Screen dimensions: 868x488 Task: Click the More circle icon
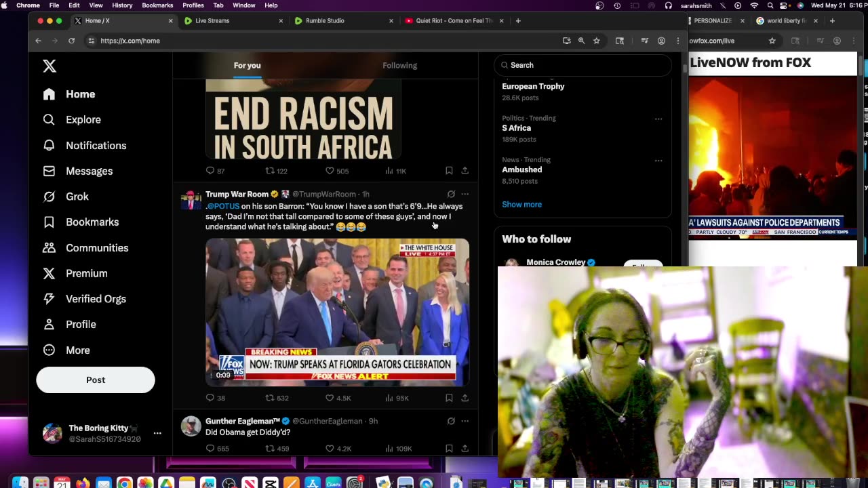(x=49, y=350)
